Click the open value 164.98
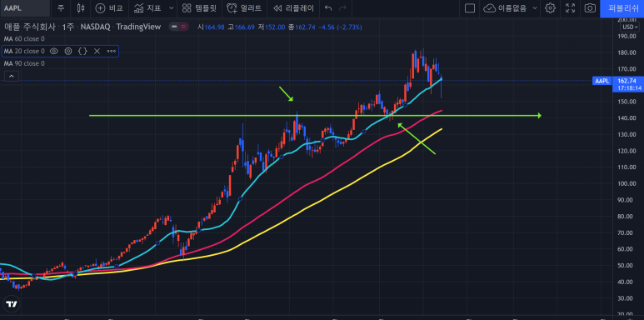Screen dimensions: 644x320 (x=214, y=27)
